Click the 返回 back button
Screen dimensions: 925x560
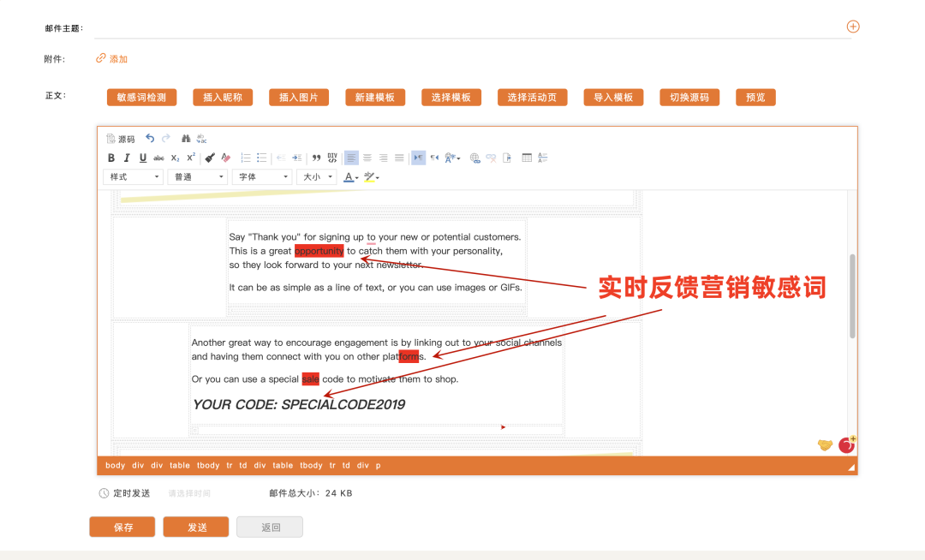(270, 527)
